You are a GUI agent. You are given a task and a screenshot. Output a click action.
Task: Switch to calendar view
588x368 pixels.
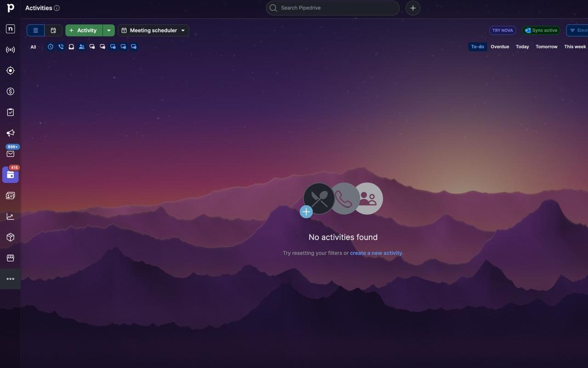(x=53, y=30)
